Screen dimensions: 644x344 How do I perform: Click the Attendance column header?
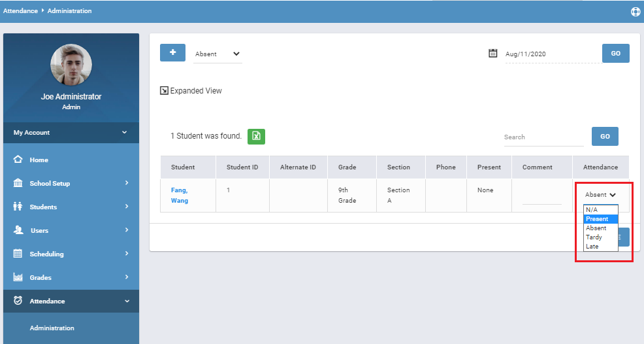point(601,167)
